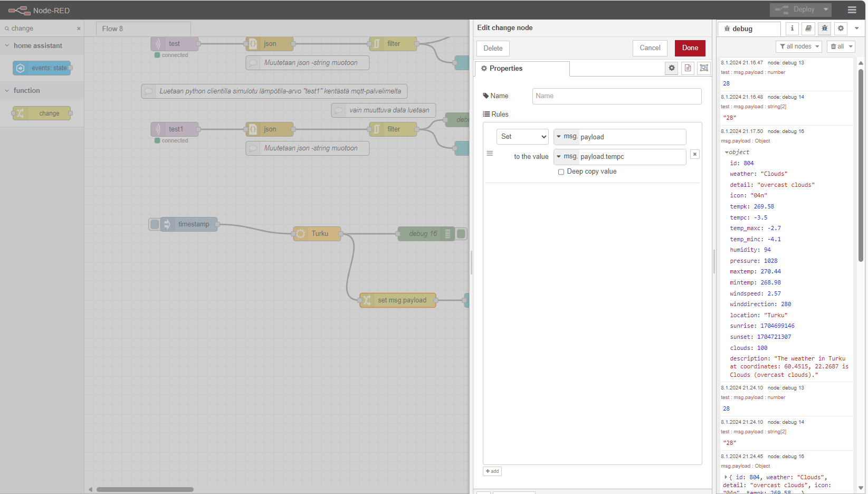Image resolution: width=868 pixels, height=494 pixels.
Task: Enable Deep copy value checkbox
Action: coord(561,172)
